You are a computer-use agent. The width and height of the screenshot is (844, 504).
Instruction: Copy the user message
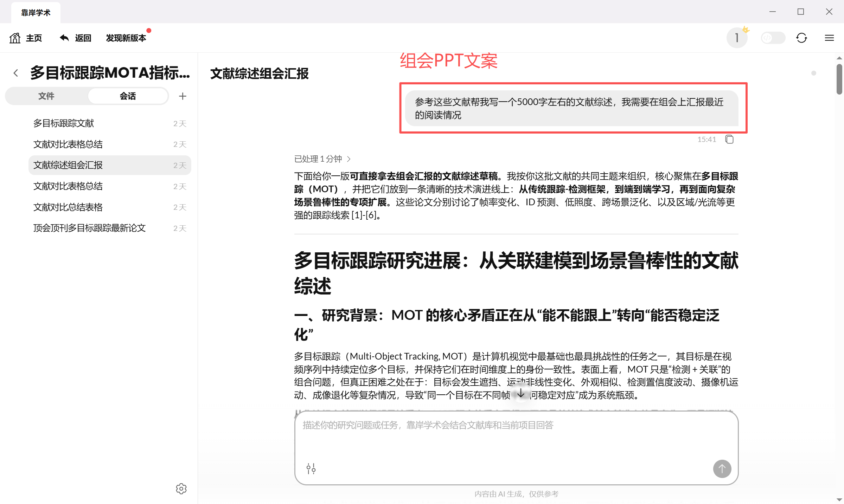729,140
